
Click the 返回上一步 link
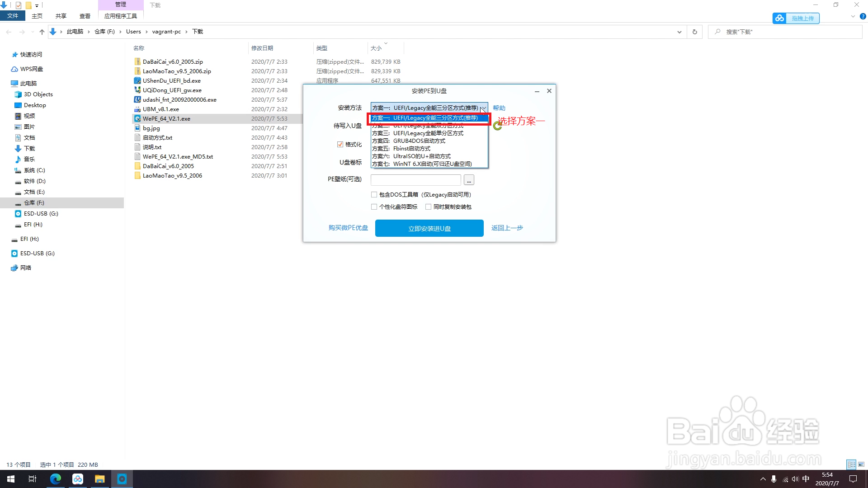pyautogui.click(x=507, y=228)
